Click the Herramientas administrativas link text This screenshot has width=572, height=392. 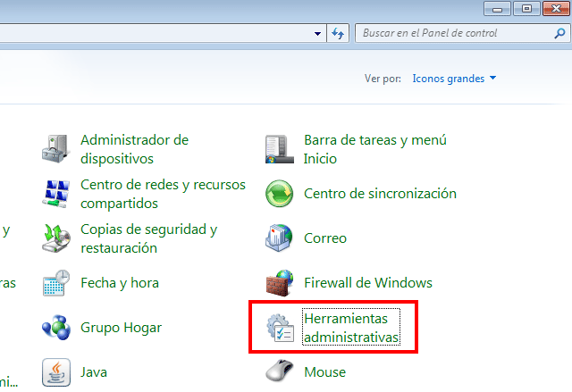click(x=351, y=328)
